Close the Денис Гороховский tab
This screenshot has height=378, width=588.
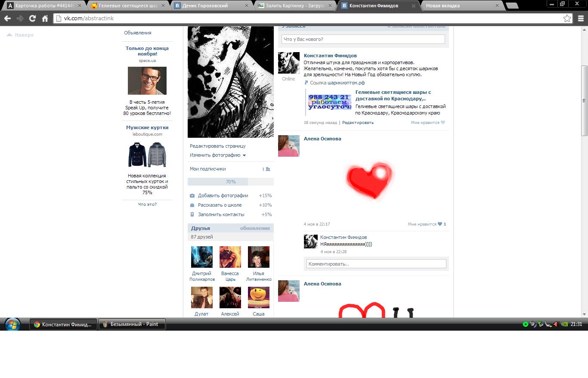(246, 6)
